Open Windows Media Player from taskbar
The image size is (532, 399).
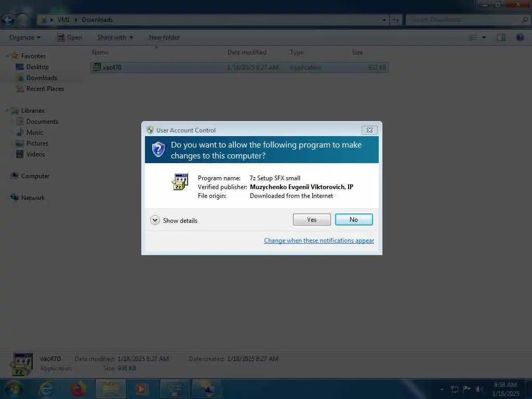[x=142, y=389]
